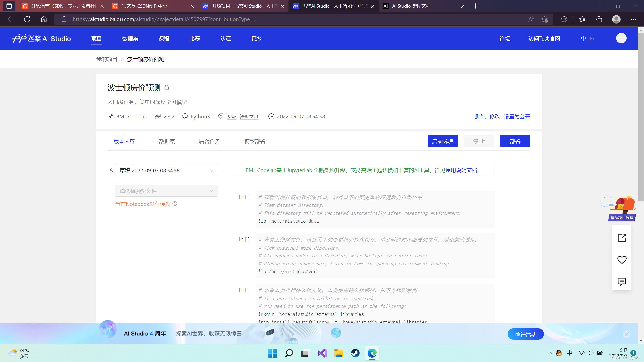
Task: Open 认证 in top navigation
Action: pyautogui.click(x=226, y=38)
